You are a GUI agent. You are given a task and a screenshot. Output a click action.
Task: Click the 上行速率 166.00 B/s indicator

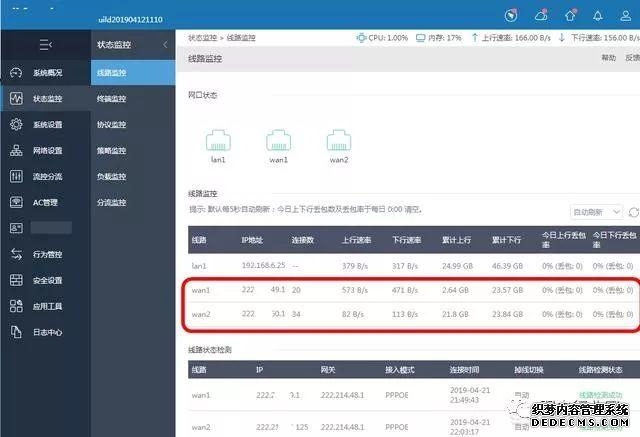pos(511,38)
